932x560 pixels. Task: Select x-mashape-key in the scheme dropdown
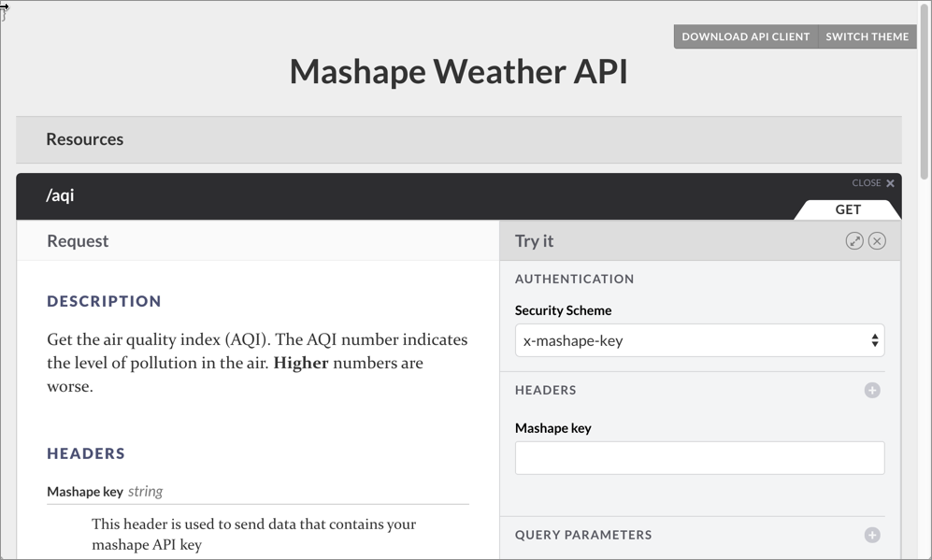[x=698, y=340]
